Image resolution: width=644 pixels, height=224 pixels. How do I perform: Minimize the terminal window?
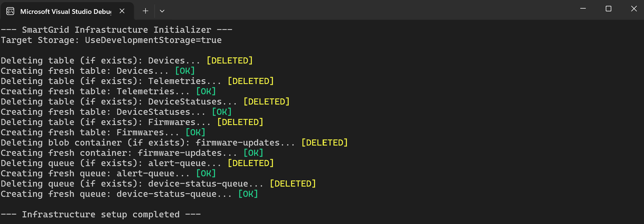click(x=583, y=9)
